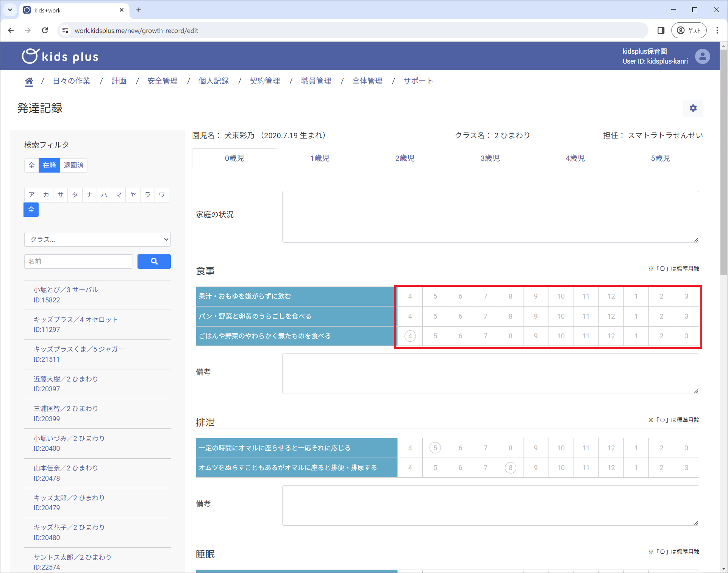Switch to the 1歳児 tab
Screen dimensions: 728x573
click(320, 158)
